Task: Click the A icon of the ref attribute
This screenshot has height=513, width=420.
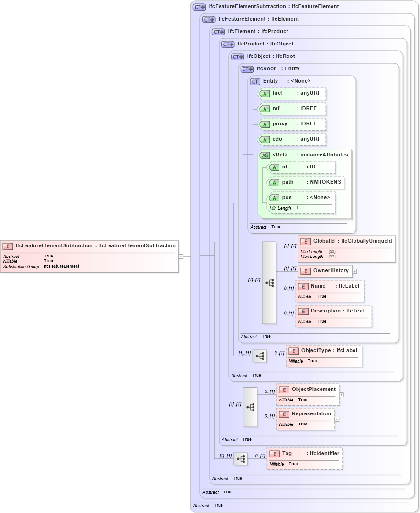Action: click(265, 109)
